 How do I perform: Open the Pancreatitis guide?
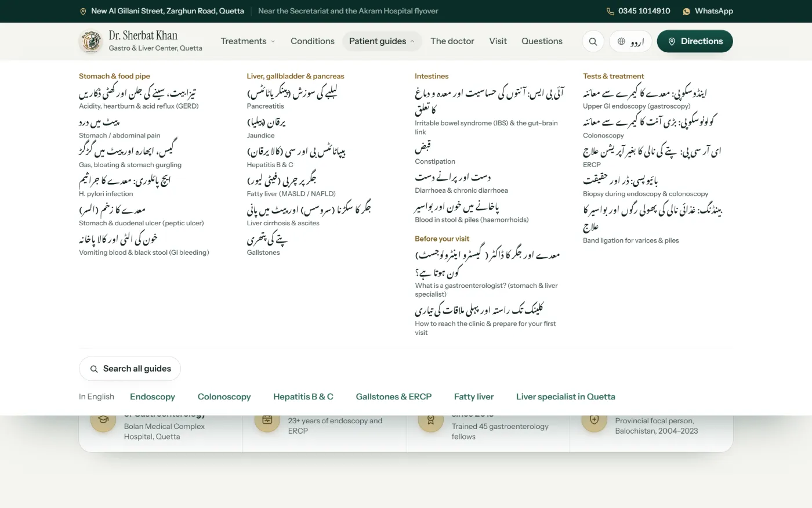click(x=292, y=98)
